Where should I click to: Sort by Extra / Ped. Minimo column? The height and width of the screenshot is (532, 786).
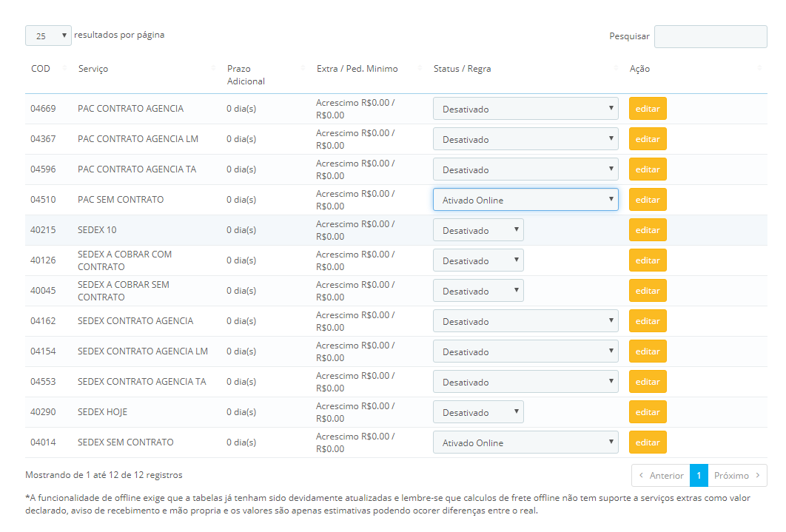[x=369, y=69]
